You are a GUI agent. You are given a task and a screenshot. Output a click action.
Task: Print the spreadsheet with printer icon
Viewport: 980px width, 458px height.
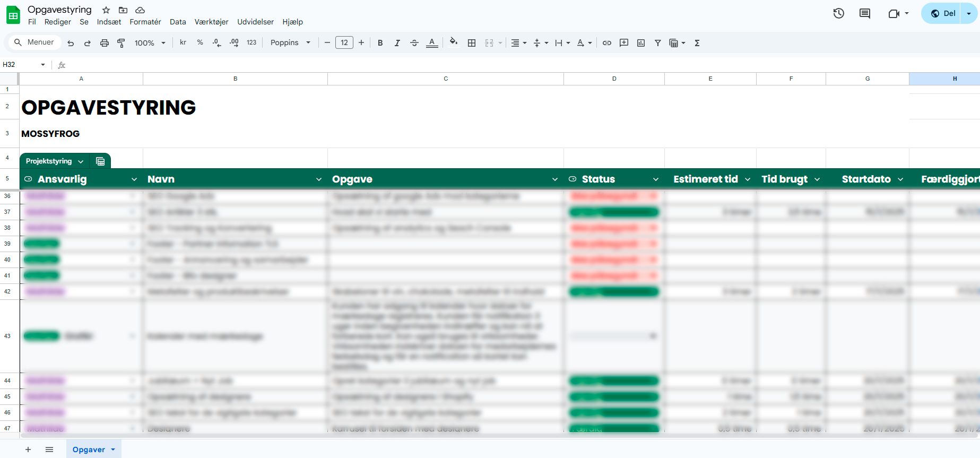coord(105,43)
